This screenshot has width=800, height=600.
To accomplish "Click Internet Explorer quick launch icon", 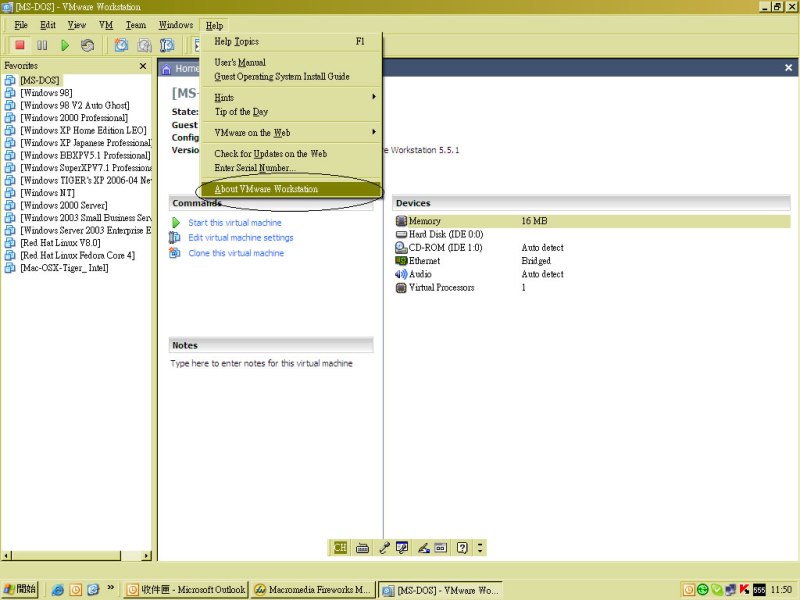I will [58, 590].
